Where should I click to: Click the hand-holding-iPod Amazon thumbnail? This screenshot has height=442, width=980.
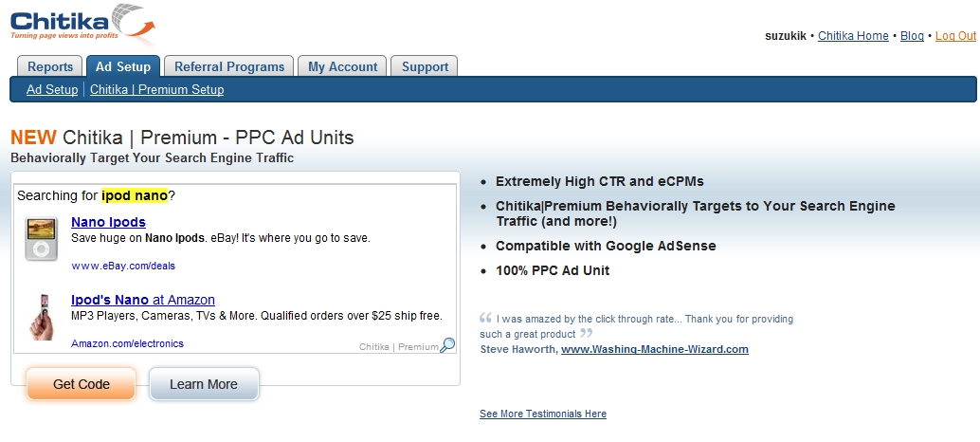pos(42,317)
